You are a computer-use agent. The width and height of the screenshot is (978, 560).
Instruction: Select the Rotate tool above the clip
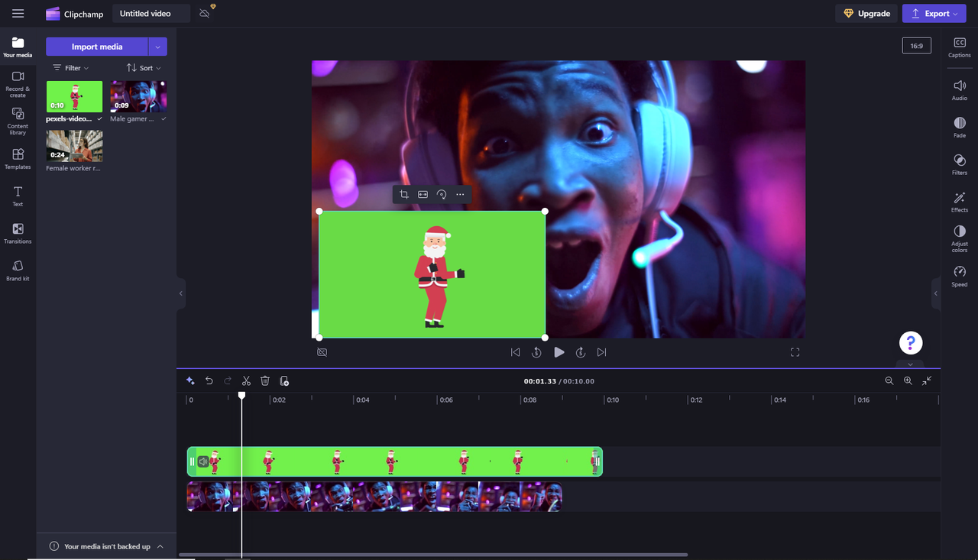tap(442, 194)
